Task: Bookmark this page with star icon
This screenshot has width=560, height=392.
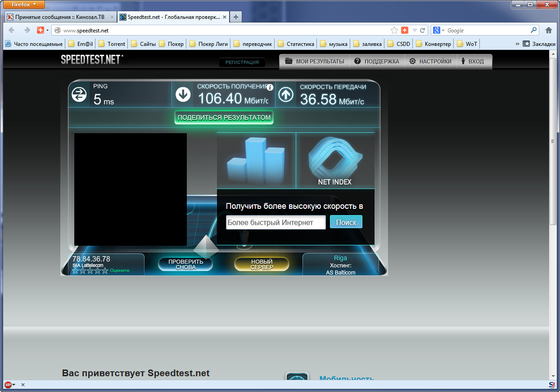Action: click(x=394, y=30)
